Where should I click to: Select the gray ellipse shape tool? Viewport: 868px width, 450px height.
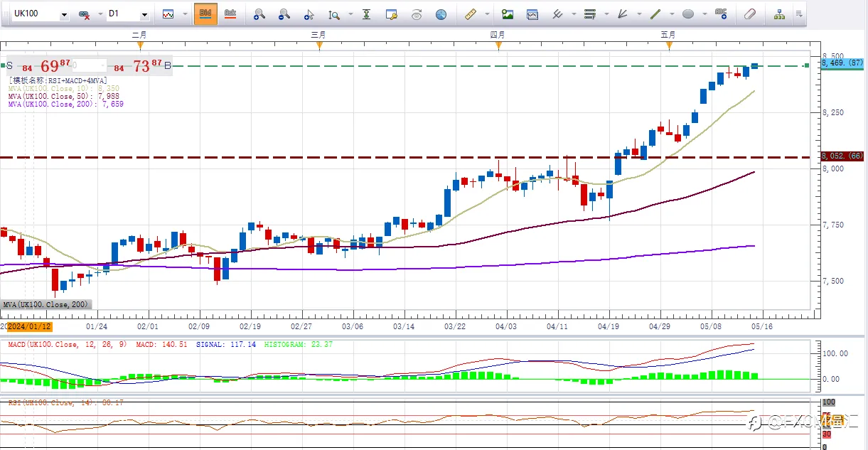click(687, 14)
